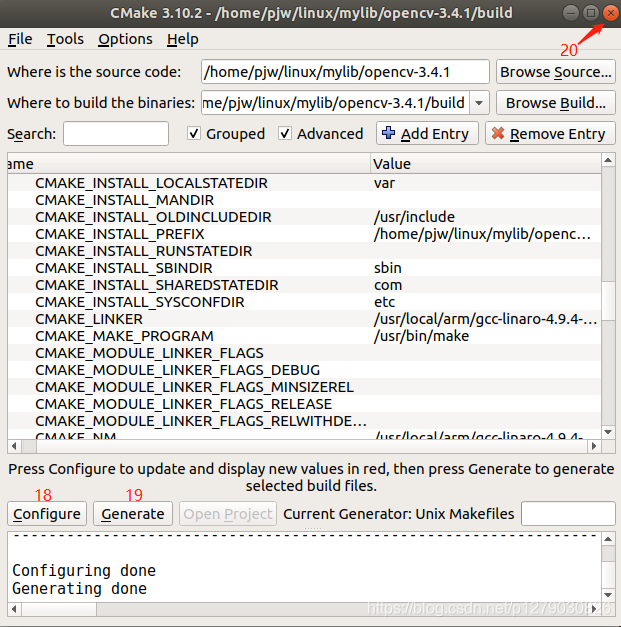Click the variable list vertical scrollbar thumb
Screen dimensions: 621x627
pos(608,300)
